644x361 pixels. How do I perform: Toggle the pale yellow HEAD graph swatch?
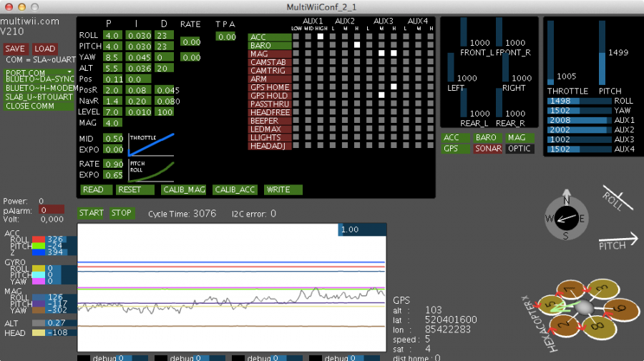(39, 332)
